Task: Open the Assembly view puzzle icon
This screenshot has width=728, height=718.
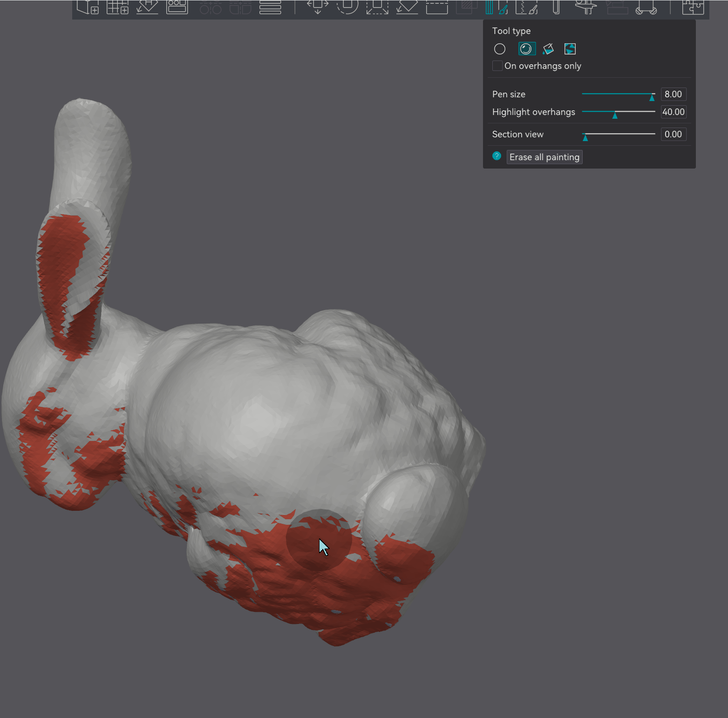Action: pyautogui.click(x=693, y=7)
